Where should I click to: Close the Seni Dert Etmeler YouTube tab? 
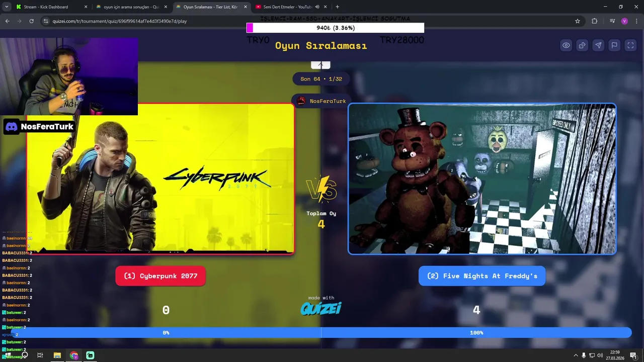(326, 7)
